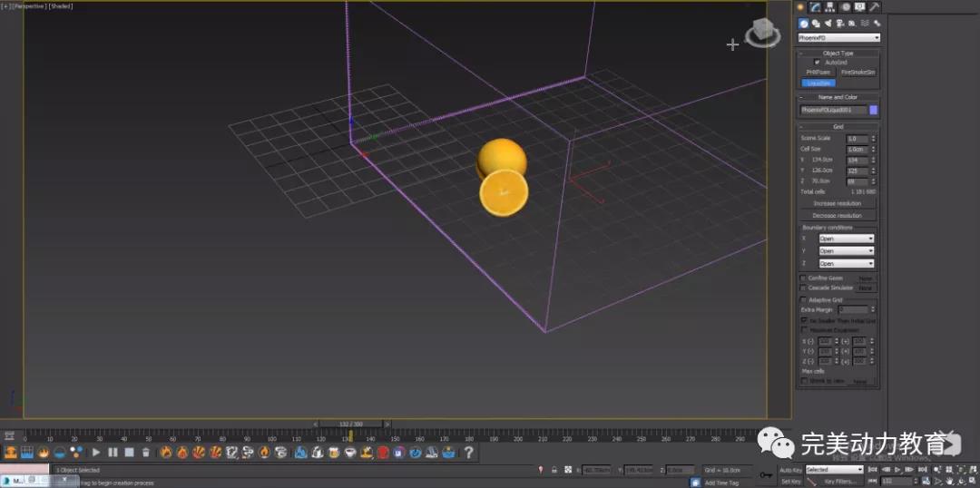Screen dimensions: 980x488
Task: Click the Play simulation button in Phoenix toolbar
Action: [96, 452]
